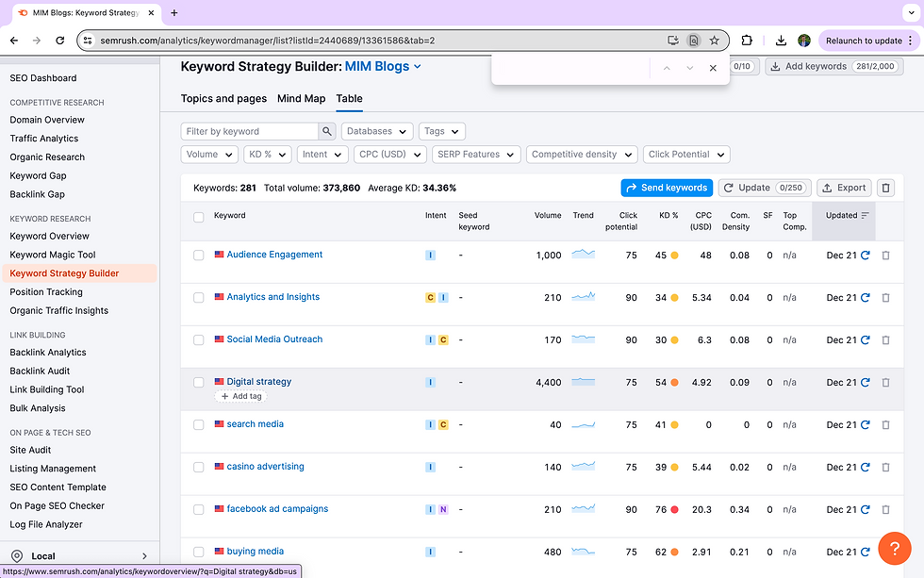Open the Databases dropdown

[x=377, y=131]
